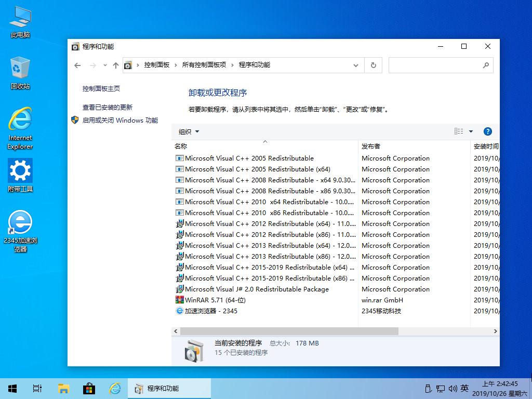Image resolution: width=532 pixels, height=399 pixels.
Task: Sort by the 安装时间 column header
Action: 486,146
